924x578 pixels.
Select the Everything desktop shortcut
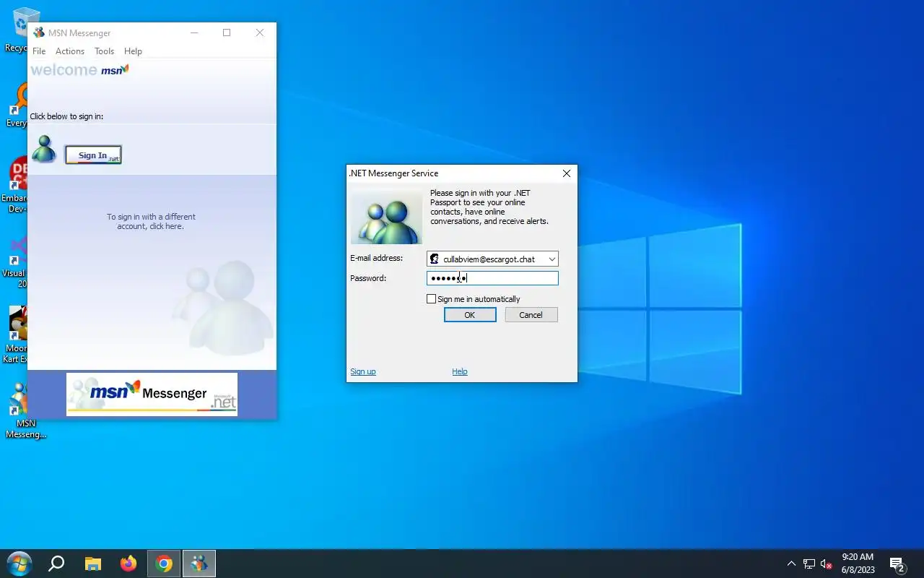(17, 105)
